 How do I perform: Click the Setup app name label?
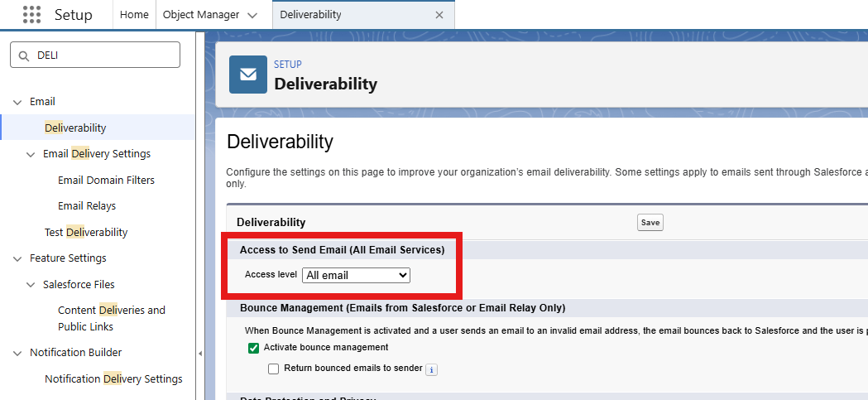(x=73, y=15)
